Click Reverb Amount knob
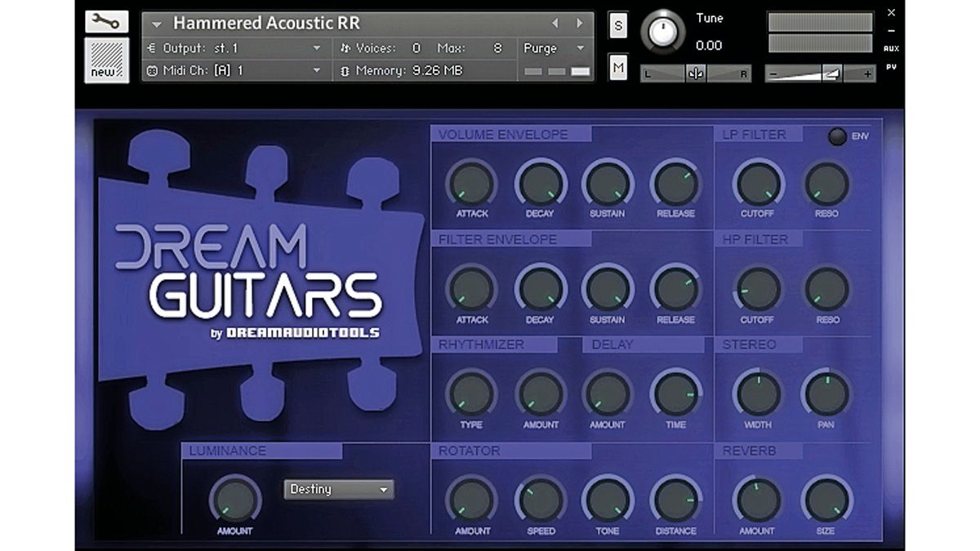This screenshot has width=980, height=551. pyautogui.click(x=758, y=499)
